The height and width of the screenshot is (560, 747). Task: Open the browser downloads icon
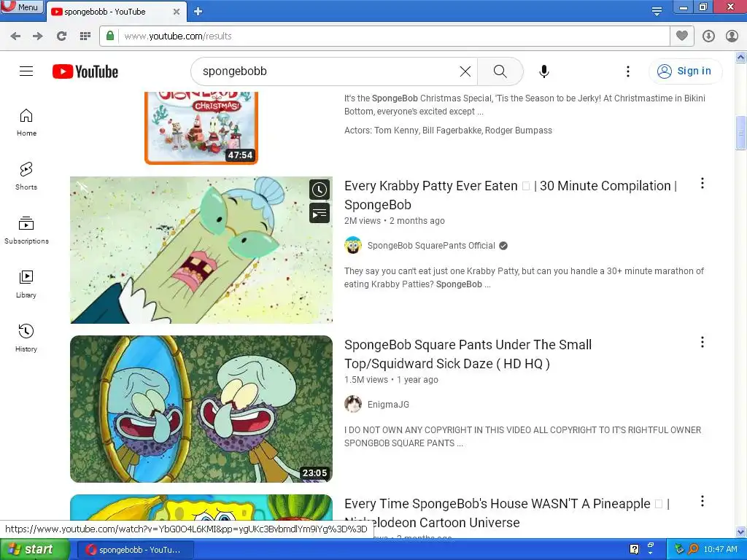[708, 36]
